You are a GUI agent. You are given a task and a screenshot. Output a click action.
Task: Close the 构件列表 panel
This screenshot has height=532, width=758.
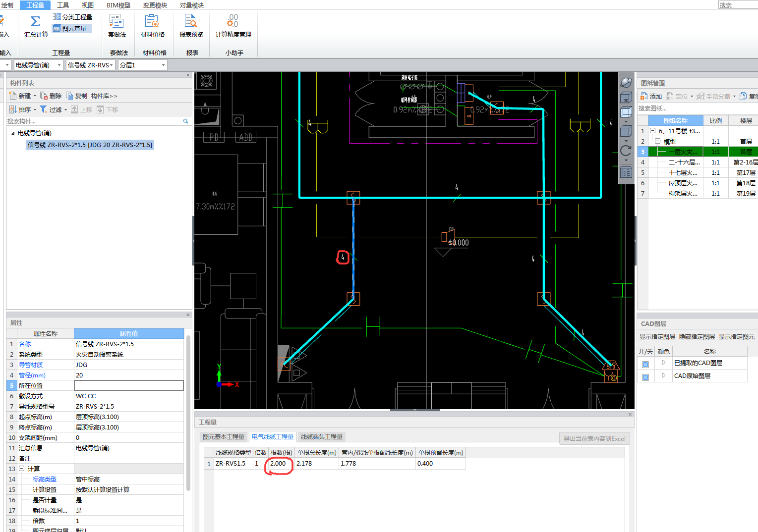tap(188, 75)
